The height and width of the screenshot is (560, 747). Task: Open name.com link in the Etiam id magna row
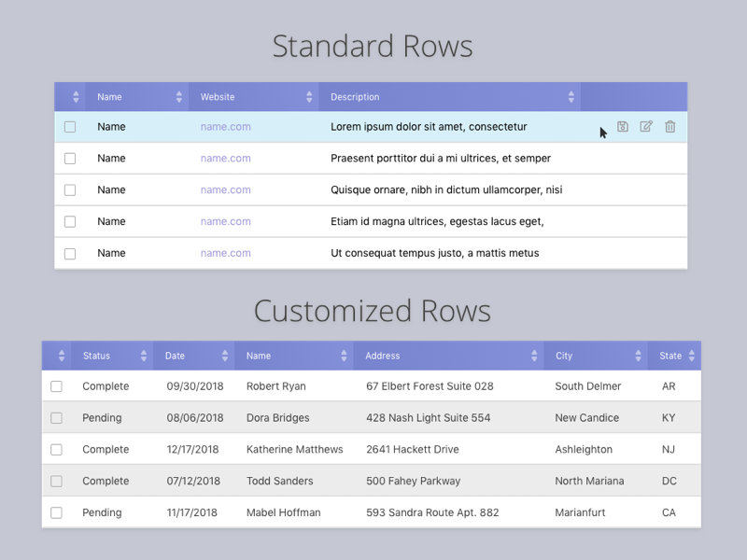coord(225,221)
